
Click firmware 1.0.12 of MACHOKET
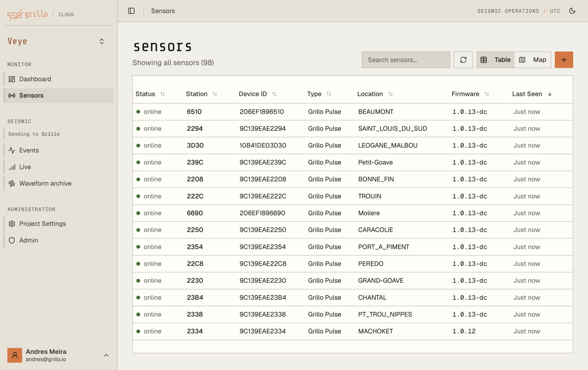click(x=464, y=331)
